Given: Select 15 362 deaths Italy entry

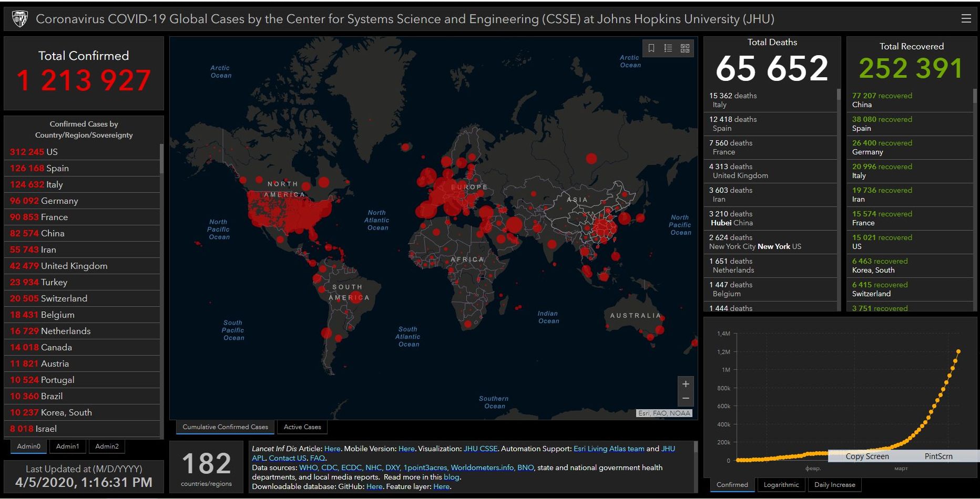Looking at the screenshot, I should (770, 100).
